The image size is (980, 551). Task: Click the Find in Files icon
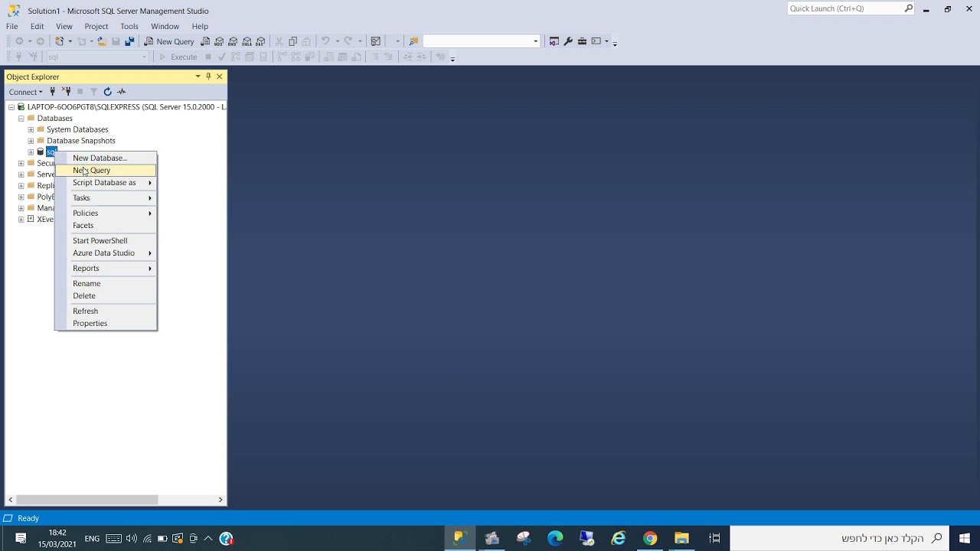[x=413, y=41]
